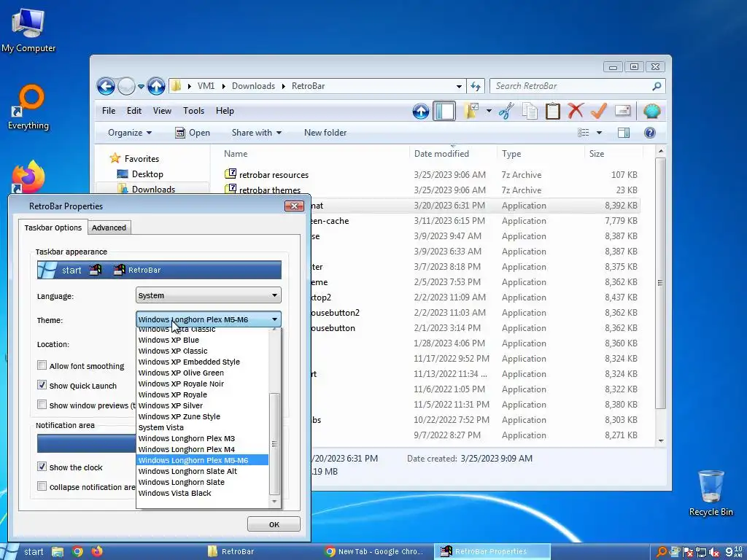Open the Firefox desktop shortcut
The width and height of the screenshot is (747, 560).
pyautogui.click(x=28, y=176)
